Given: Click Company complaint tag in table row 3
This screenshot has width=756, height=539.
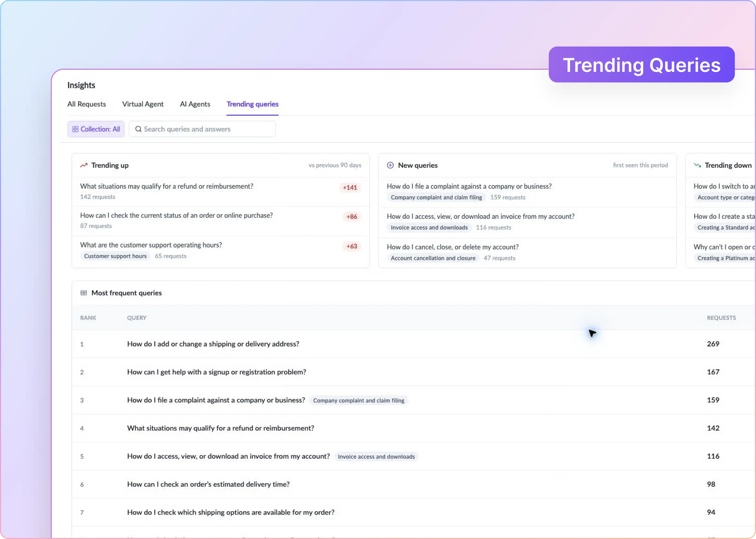Looking at the screenshot, I should (359, 400).
